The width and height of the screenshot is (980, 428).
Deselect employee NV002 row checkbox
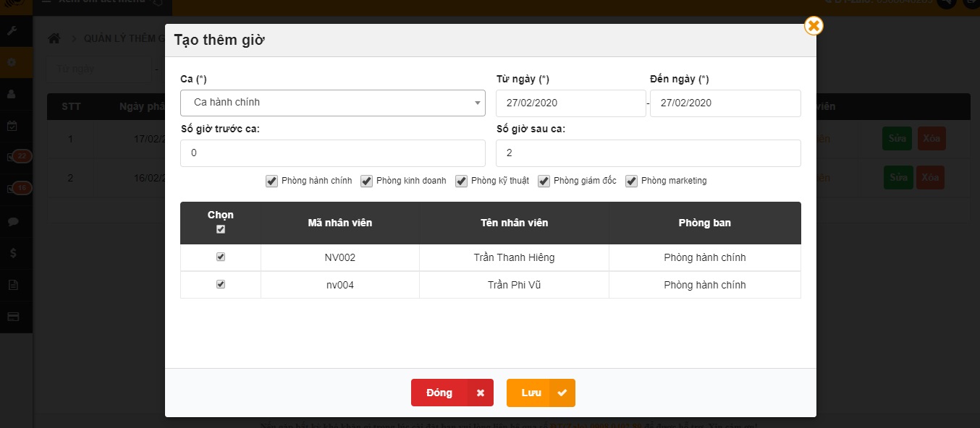pos(221,257)
